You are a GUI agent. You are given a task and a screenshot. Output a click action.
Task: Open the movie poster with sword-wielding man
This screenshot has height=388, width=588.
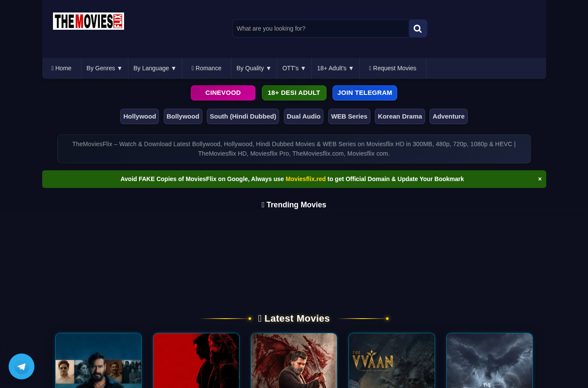[x=294, y=360]
